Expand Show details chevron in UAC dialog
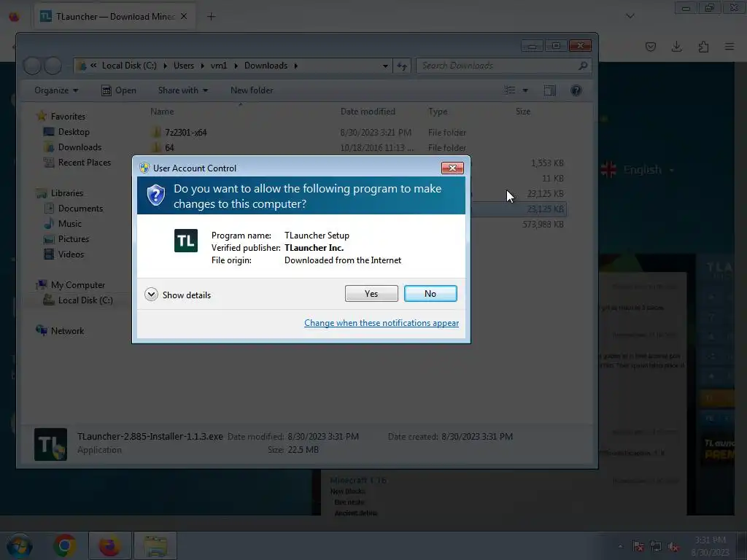 coord(151,295)
